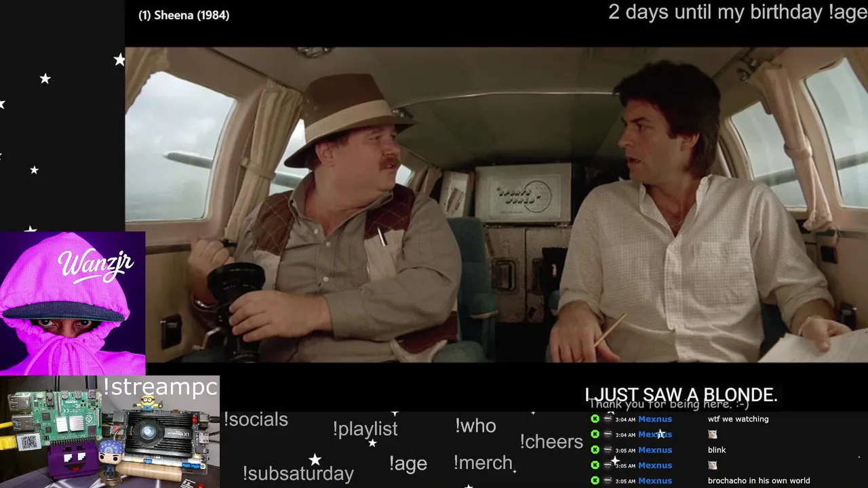Open the Mexnus username beside "blink"

655,450
